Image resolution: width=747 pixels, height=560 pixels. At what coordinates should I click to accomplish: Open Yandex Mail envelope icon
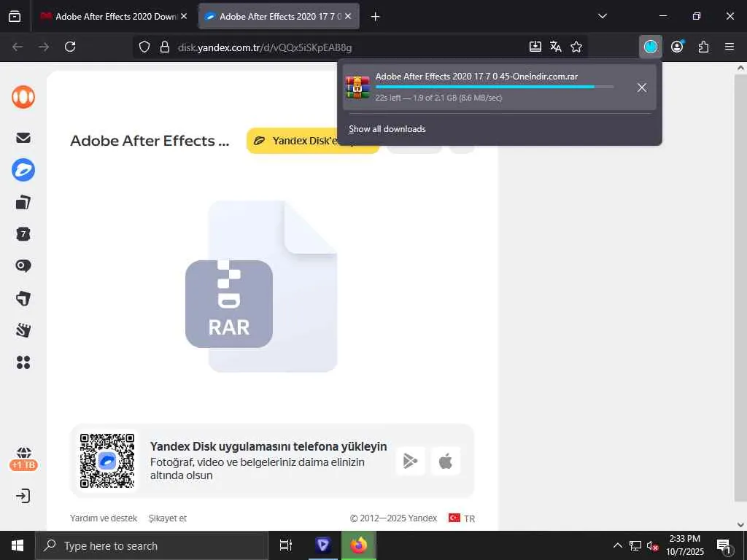click(23, 138)
